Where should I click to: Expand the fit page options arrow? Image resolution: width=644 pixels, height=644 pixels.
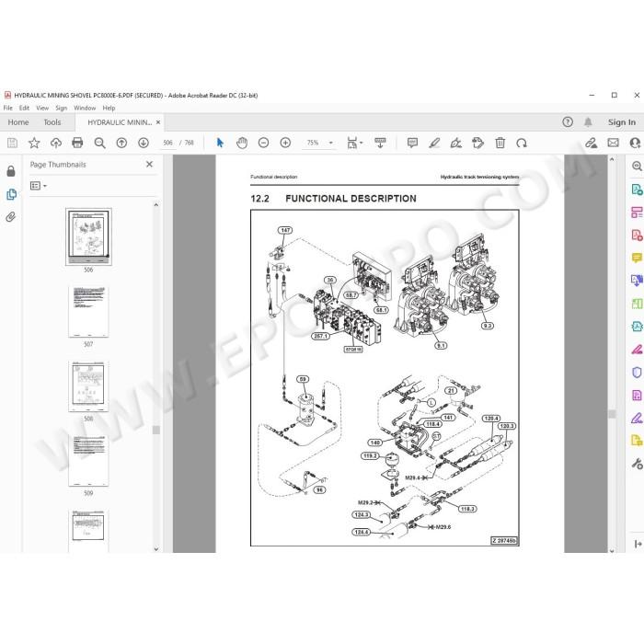362,143
